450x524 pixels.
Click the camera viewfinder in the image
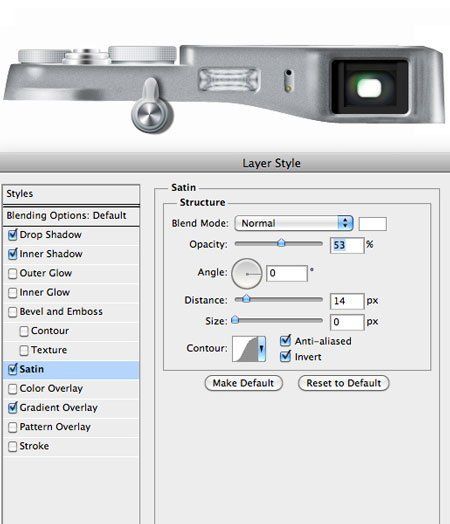369,87
